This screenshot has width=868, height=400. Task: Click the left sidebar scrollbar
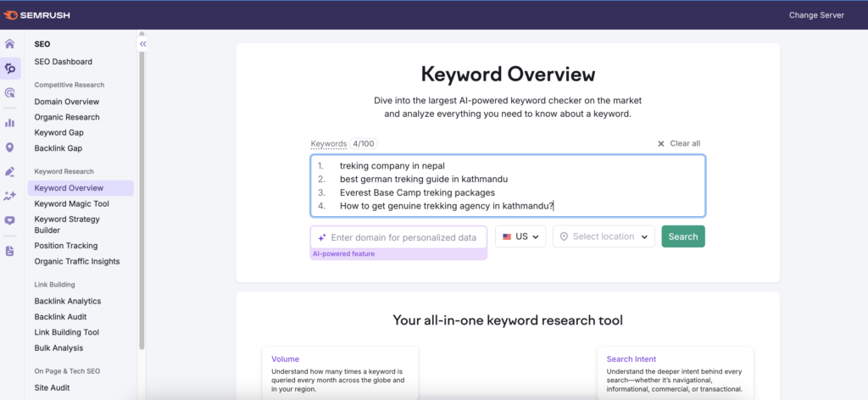click(x=142, y=191)
